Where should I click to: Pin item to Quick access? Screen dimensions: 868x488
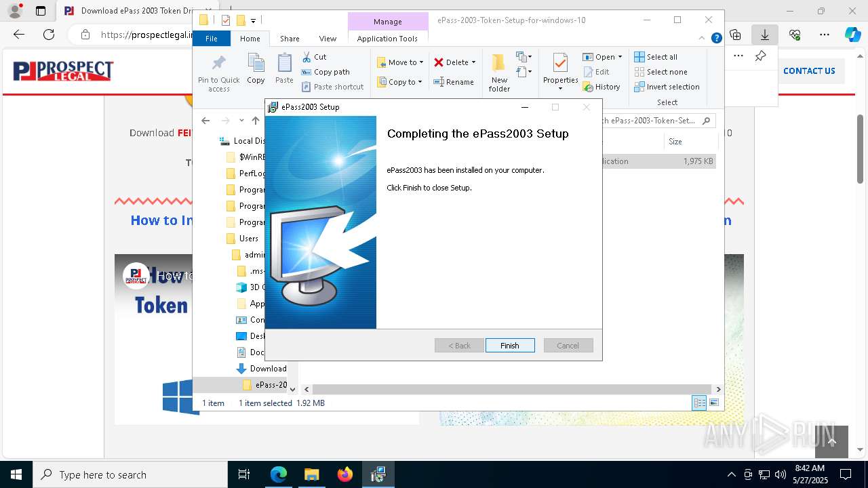[218, 73]
